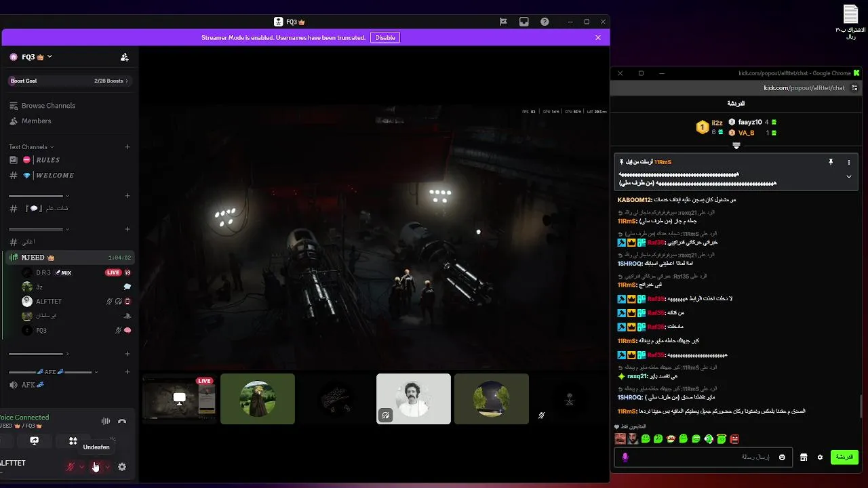This screenshot has width=868, height=488.
Task: Add a channel to the AFK category
Action: click(x=127, y=372)
